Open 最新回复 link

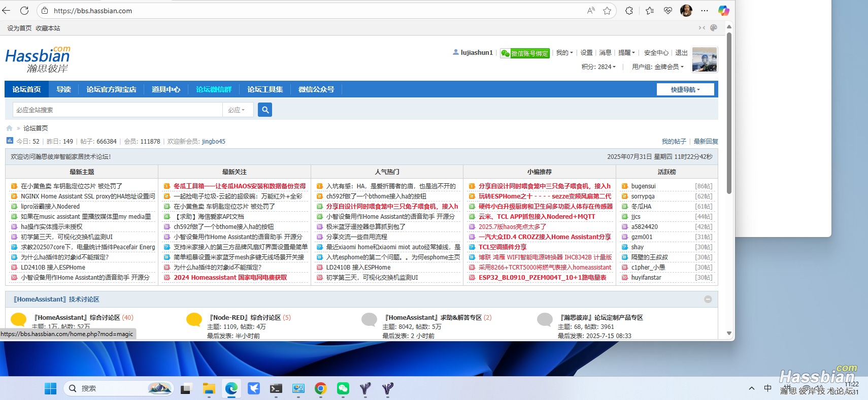pos(706,142)
